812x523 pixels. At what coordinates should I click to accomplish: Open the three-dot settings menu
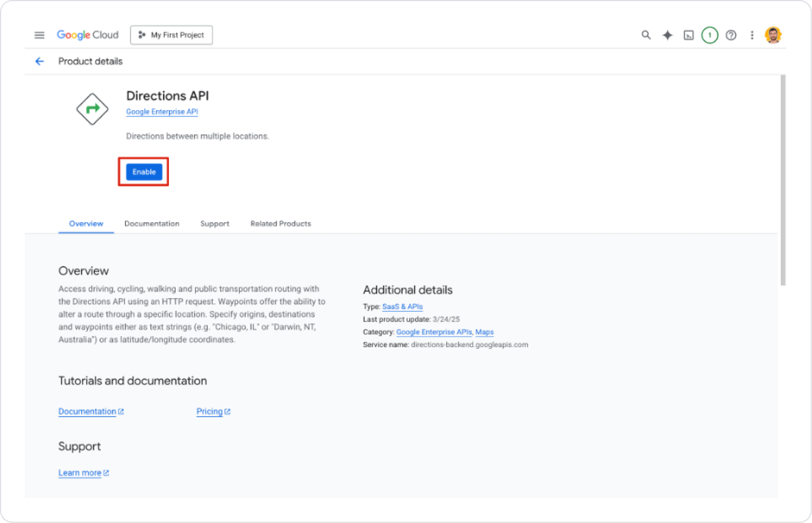coord(752,35)
